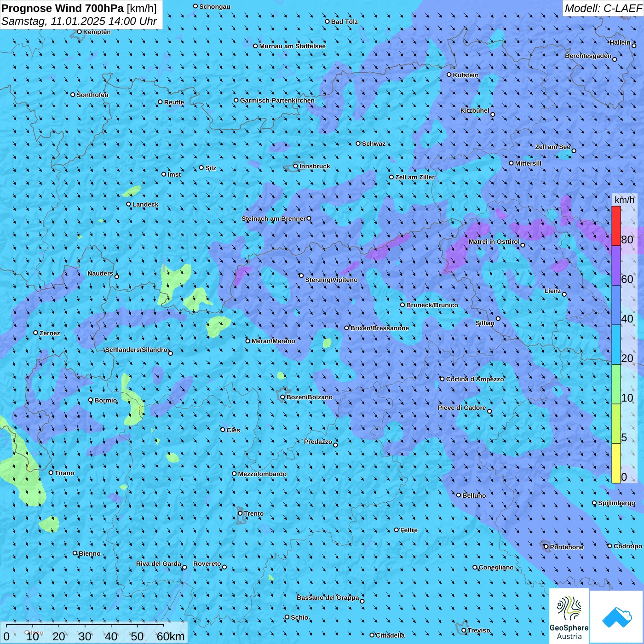Image resolution: width=644 pixels, height=644 pixels.
Task: Click the Lienz city marker
Action: [x=564, y=294]
